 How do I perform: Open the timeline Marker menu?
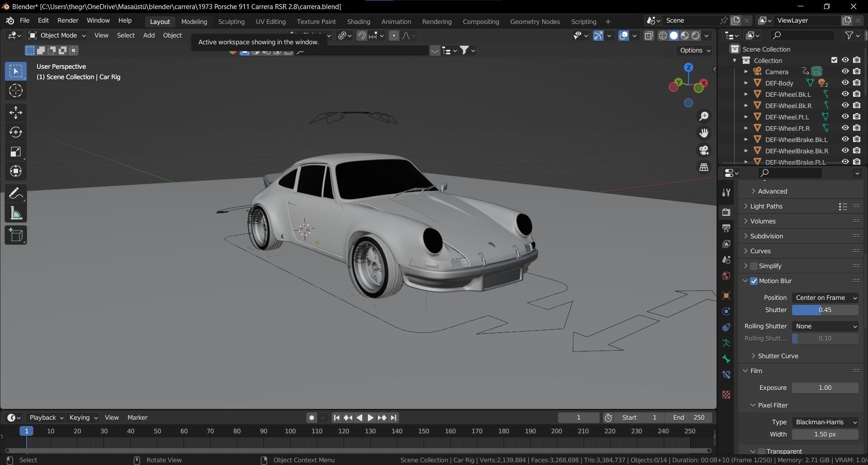point(137,418)
